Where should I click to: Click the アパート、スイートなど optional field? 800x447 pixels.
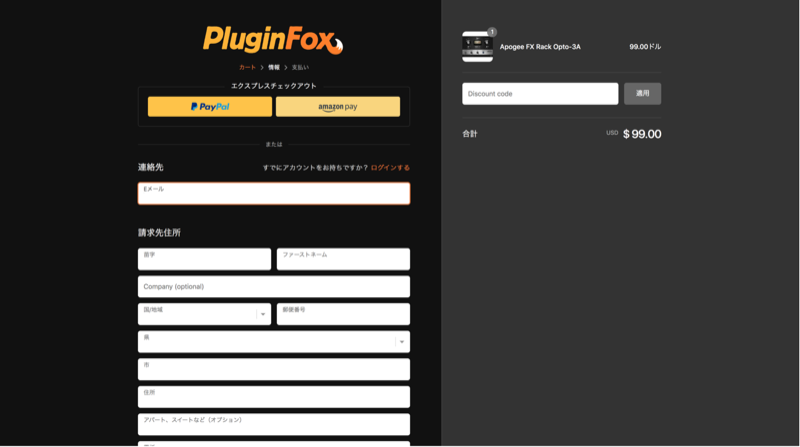pyautogui.click(x=274, y=425)
